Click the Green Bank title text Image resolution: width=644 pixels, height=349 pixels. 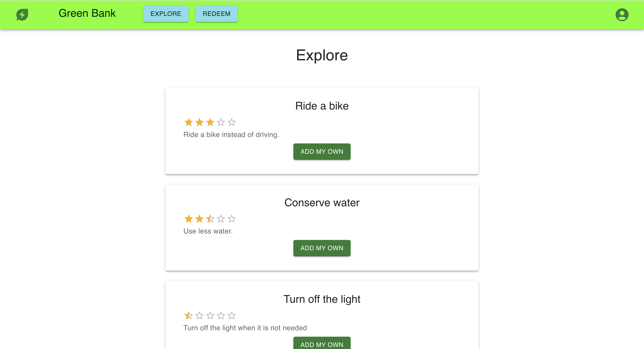click(x=87, y=13)
